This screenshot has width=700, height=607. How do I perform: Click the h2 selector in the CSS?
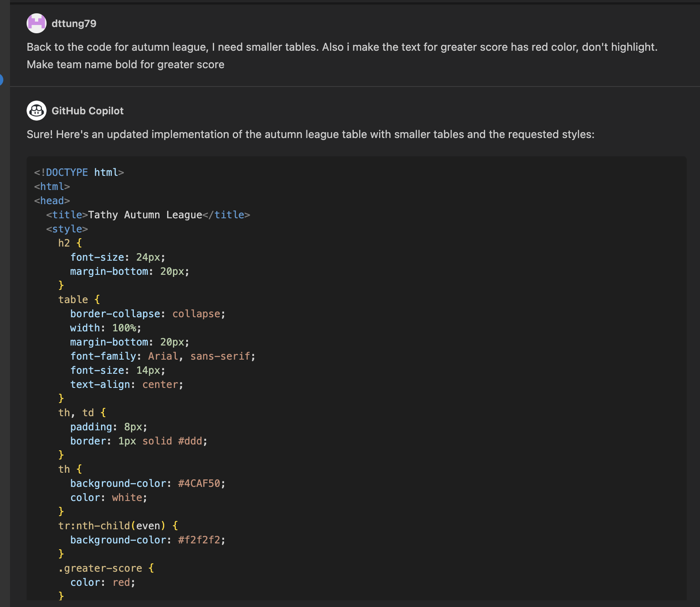[64, 243]
